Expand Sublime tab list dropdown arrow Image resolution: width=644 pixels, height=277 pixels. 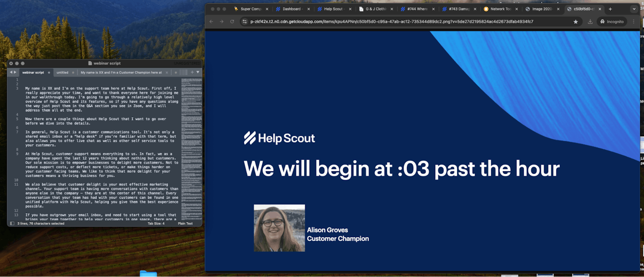[x=198, y=72]
